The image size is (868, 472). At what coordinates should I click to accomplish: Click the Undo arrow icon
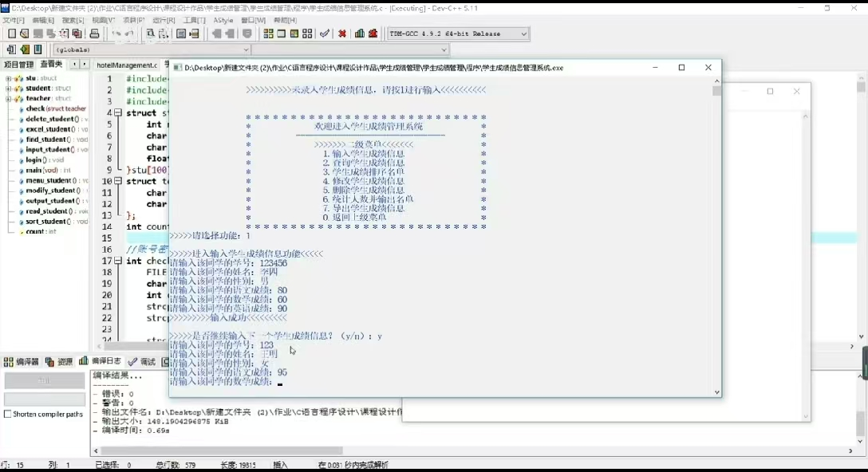click(x=116, y=33)
